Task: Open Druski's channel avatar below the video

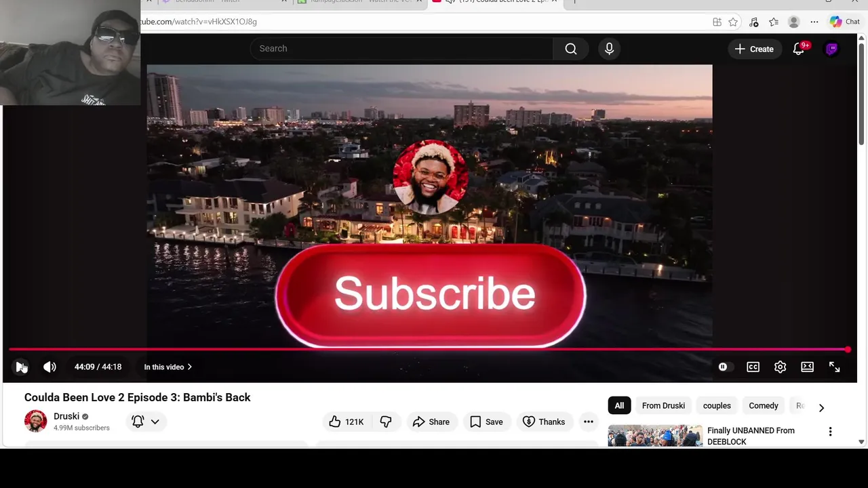Action: pyautogui.click(x=35, y=421)
